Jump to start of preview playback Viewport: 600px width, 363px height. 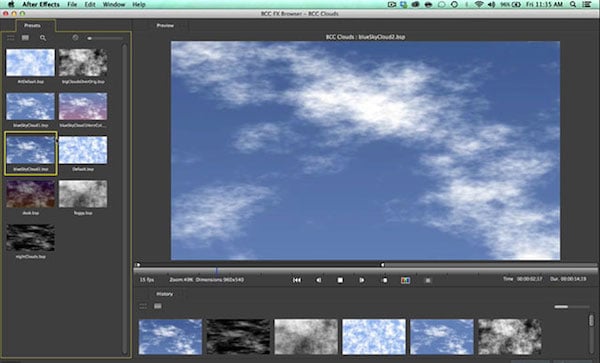pyautogui.click(x=297, y=280)
